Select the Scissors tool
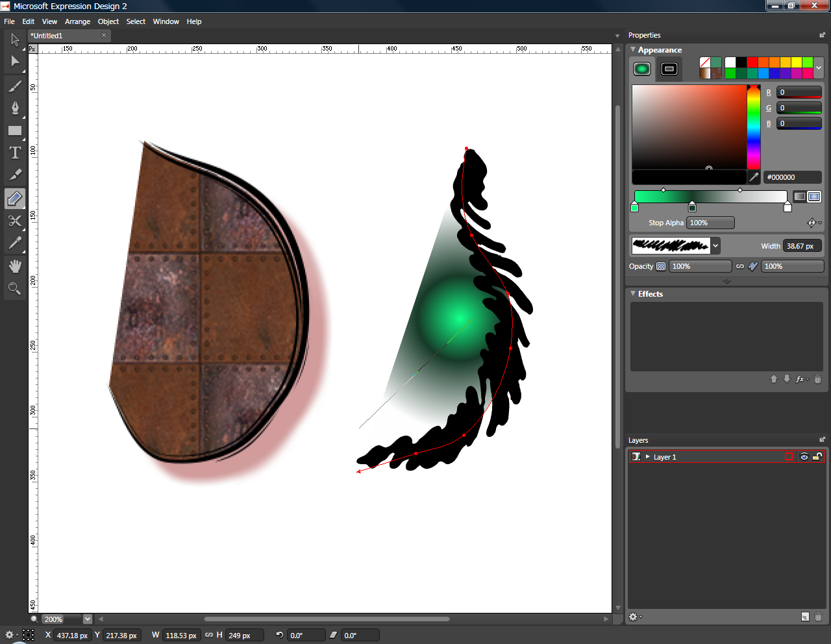 15,221
